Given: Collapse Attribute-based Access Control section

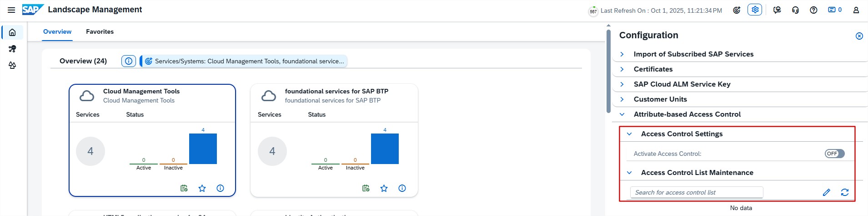Looking at the screenshot, I should pyautogui.click(x=622, y=114).
